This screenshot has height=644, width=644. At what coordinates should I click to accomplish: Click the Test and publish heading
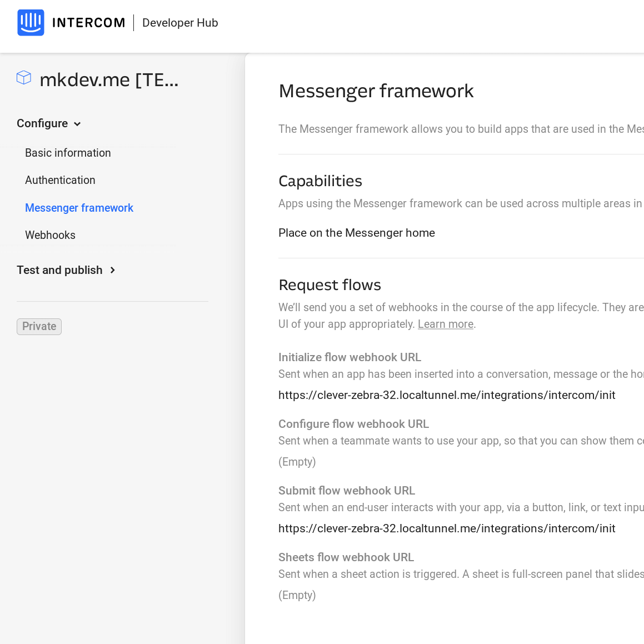pyautogui.click(x=59, y=270)
